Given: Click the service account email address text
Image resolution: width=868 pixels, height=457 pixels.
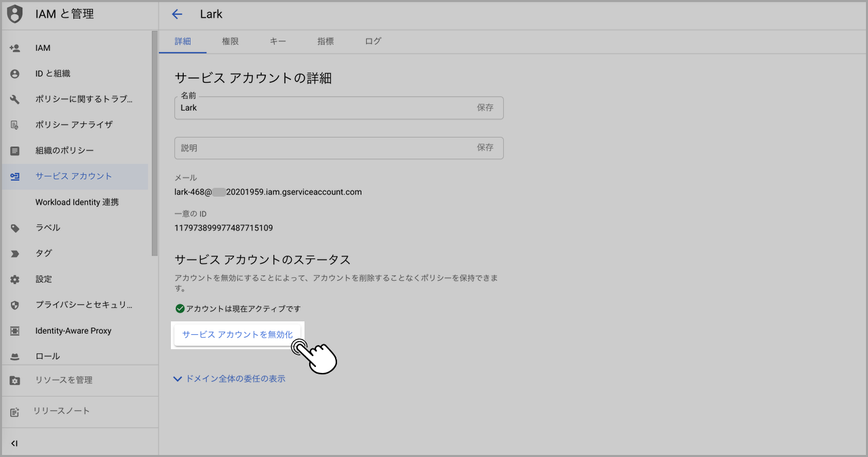Looking at the screenshot, I should tap(268, 192).
